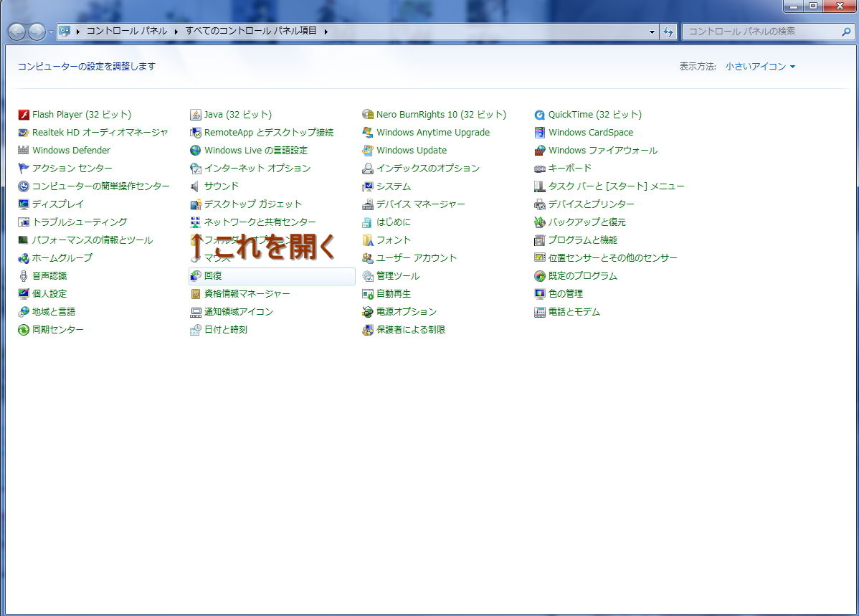This screenshot has width=859, height=616.
Task: Open the 自動再生 link
Action: pyautogui.click(x=394, y=294)
